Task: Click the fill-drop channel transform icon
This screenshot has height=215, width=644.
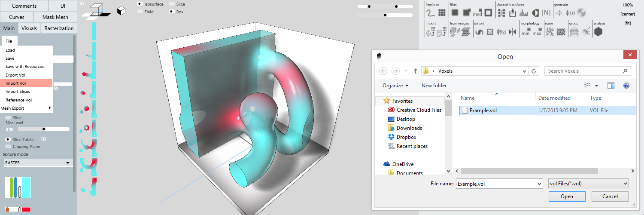Action: 513,13
